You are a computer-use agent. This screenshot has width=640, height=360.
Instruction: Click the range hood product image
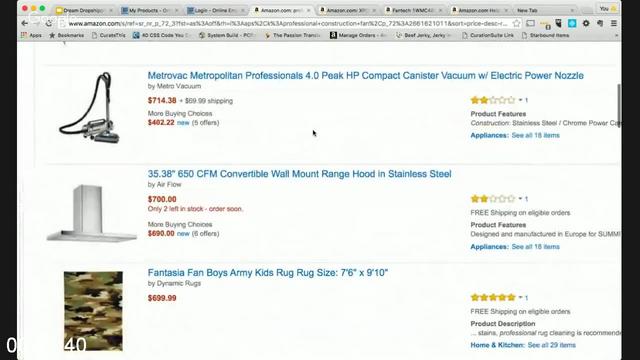(92, 213)
